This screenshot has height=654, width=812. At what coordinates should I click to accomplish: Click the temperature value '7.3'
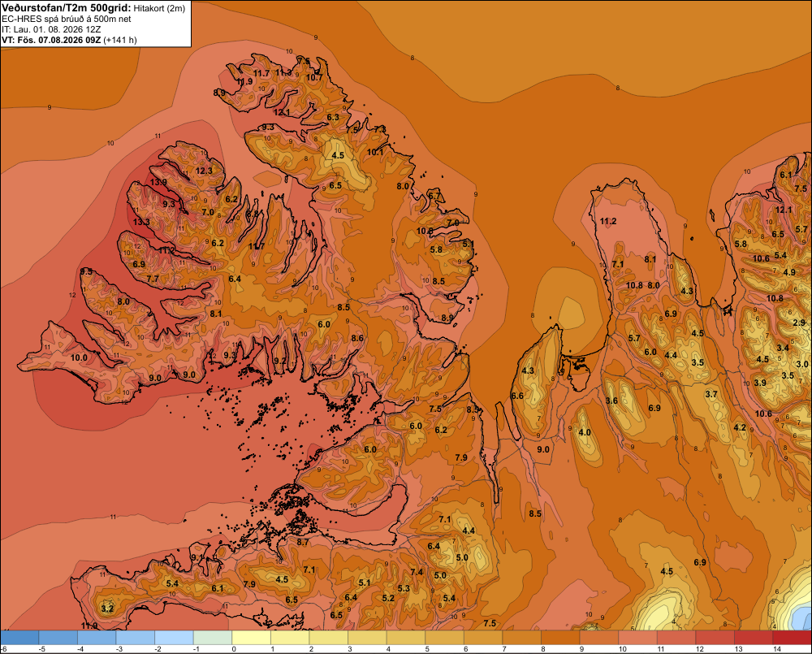[x=380, y=128]
